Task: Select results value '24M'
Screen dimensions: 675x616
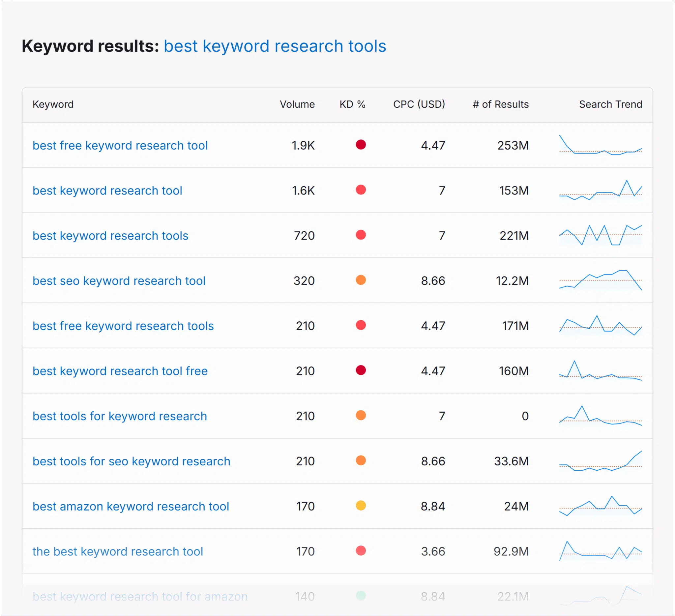Action: 516,507
